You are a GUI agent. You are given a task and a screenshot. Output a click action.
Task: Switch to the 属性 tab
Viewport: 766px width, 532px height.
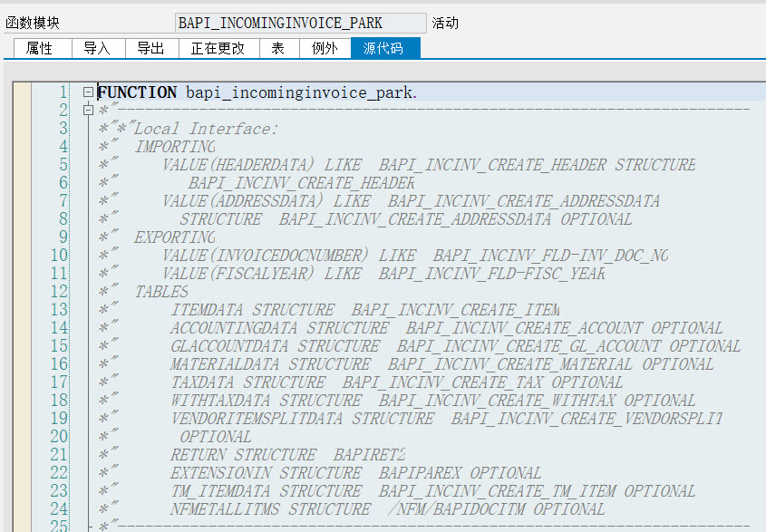41,49
